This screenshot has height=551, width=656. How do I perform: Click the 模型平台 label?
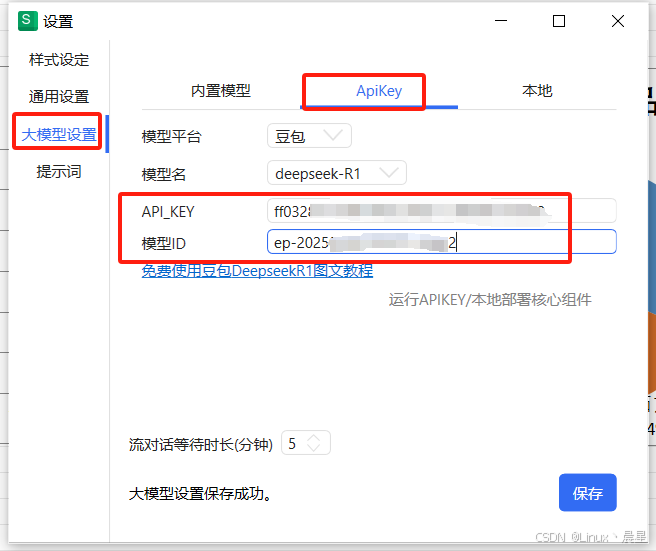pyautogui.click(x=172, y=136)
